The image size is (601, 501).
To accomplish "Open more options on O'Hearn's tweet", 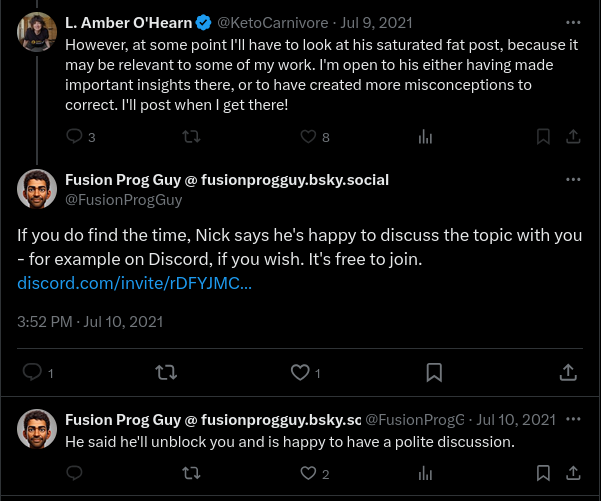I will (573, 21).
